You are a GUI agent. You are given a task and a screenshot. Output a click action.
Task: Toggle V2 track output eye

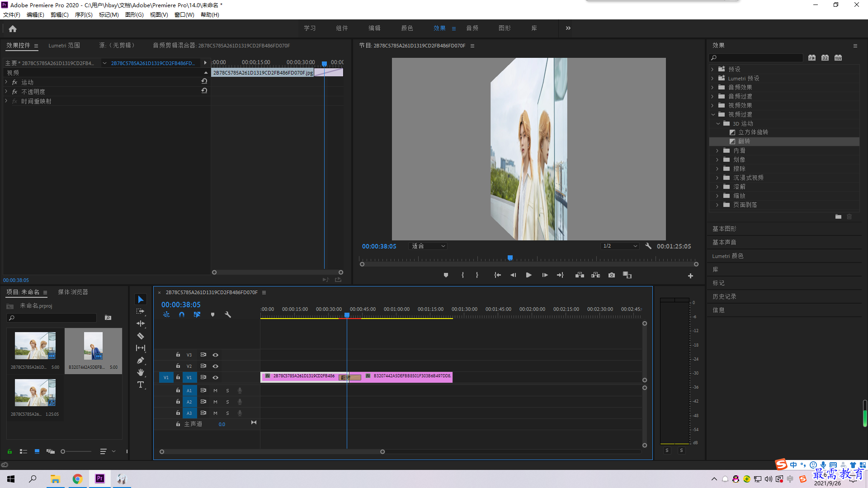pos(216,366)
